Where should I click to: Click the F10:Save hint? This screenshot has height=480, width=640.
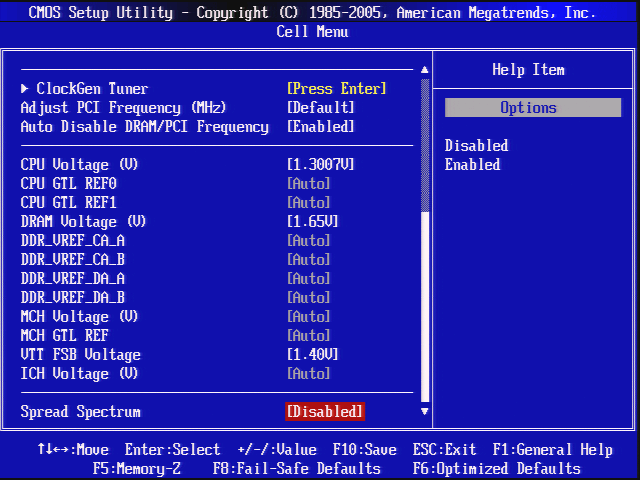[364, 449]
